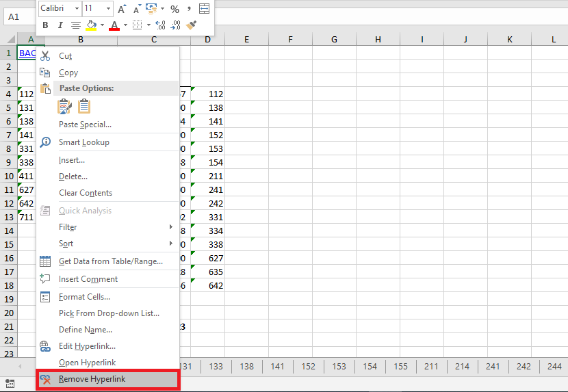Select Remove Hyperlink from context menu
The height and width of the screenshot is (392, 568).
(92, 379)
